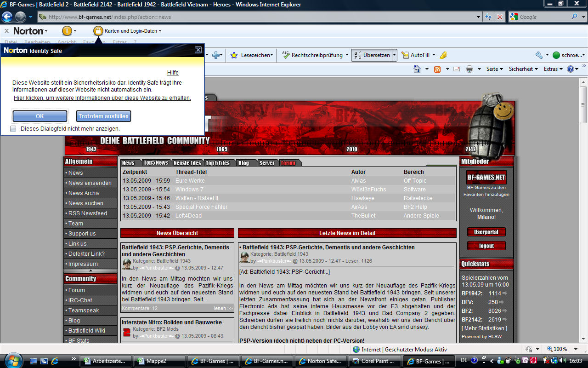Image resolution: width=588 pixels, height=368 pixels.
Task: Go forward with the browser forward arrow
Action: point(20,17)
